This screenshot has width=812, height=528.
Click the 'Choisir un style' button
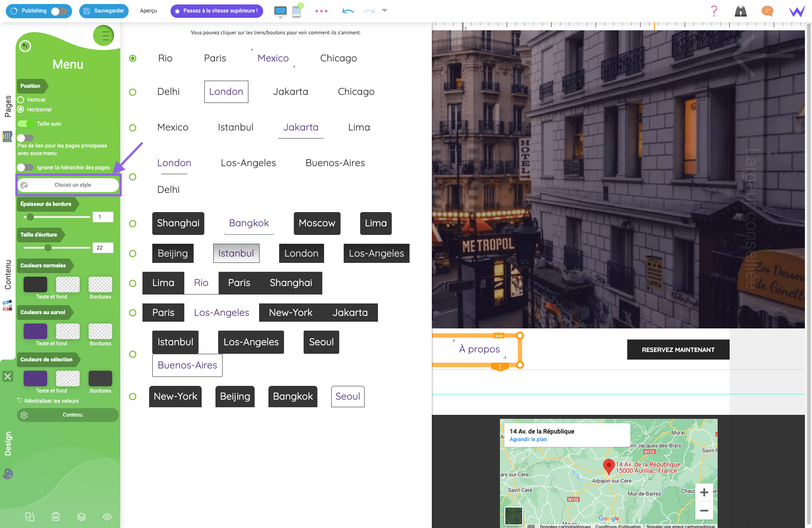point(68,184)
